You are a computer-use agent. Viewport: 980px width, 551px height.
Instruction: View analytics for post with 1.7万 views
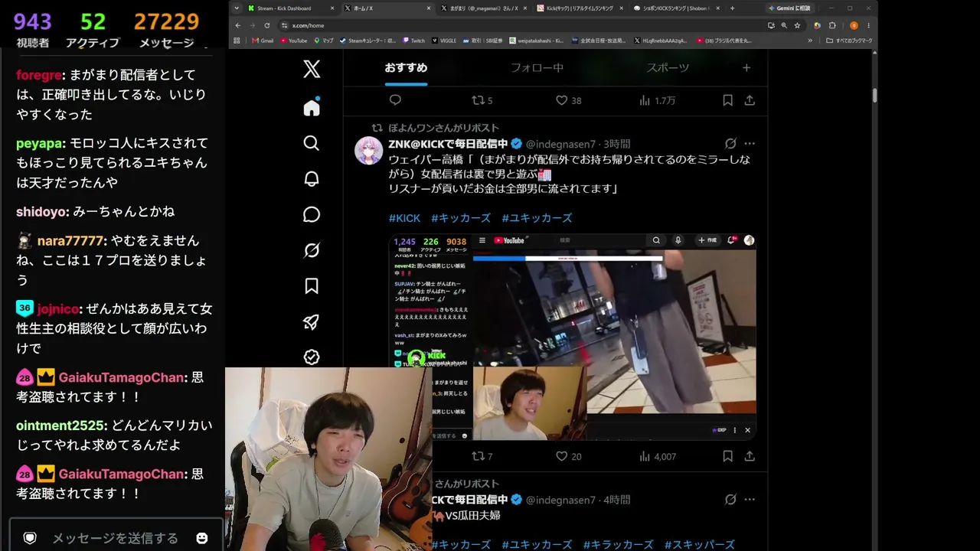pos(657,100)
